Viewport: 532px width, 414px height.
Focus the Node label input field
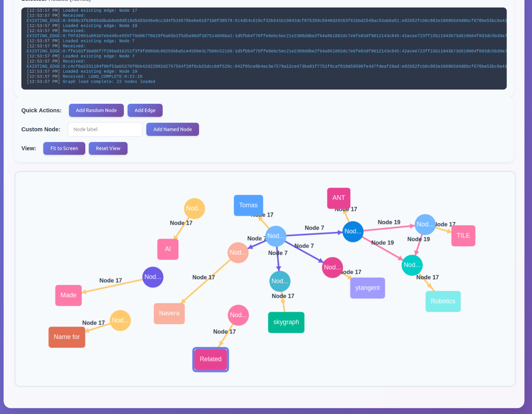[x=105, y=129]
